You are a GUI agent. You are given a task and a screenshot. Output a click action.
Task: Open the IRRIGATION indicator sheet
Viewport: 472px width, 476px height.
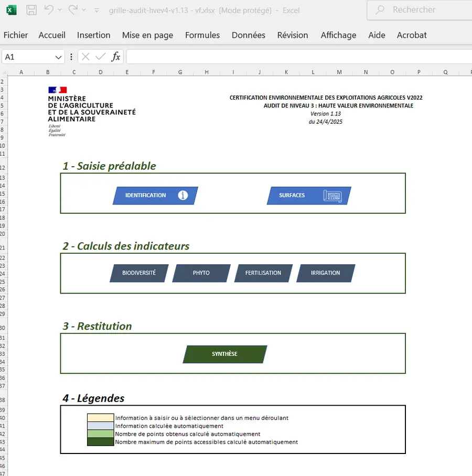click(326, 273)
